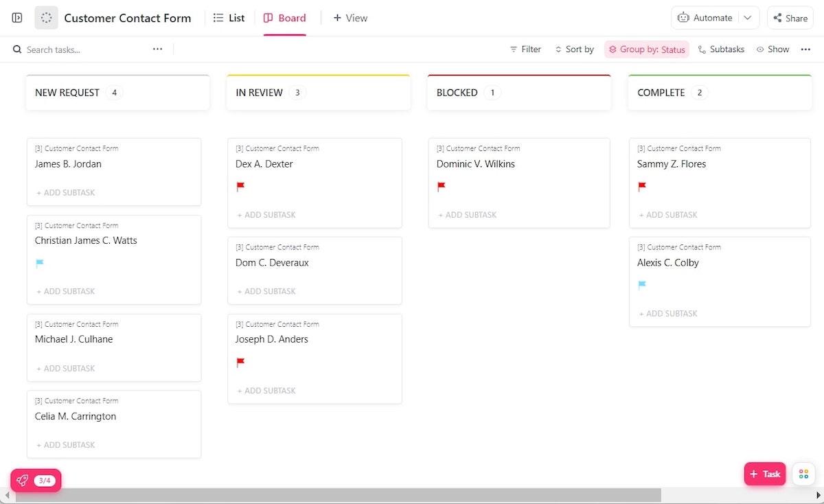Expand the Automate dropdown arrow
This screenshot has height=504, width=824.
[x=748, y=18]
